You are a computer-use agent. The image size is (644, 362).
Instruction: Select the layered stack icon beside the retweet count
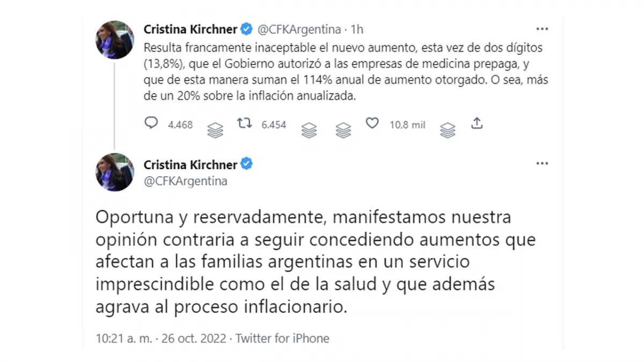tap(309, 129)
